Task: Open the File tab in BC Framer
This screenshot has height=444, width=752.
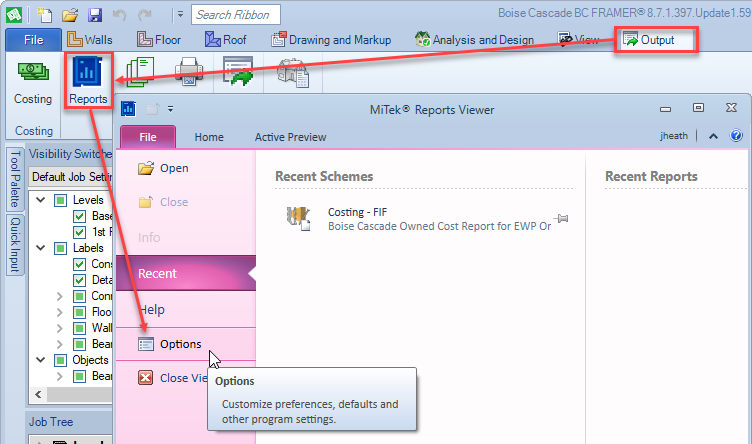Action: point(34,40)
